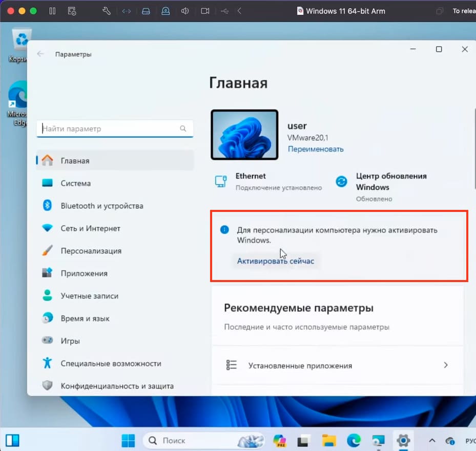Launch Microsoft Edge from the taskbar
Viewport: 476px width, 451px height.
pos(354,440)
